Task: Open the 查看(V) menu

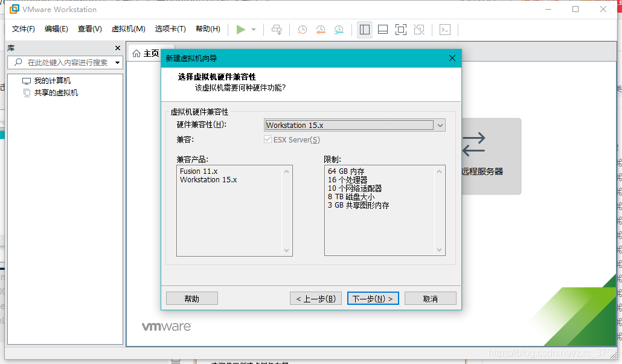Action: coord(89,29)
